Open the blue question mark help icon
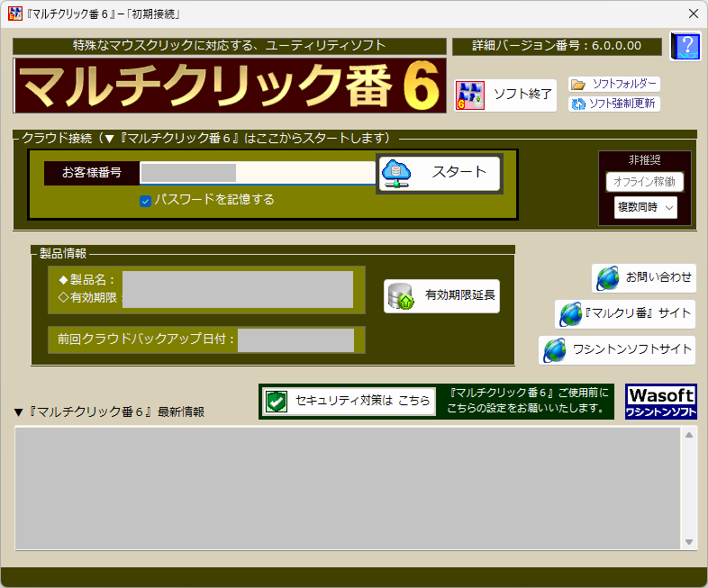 tap(685, 46)
